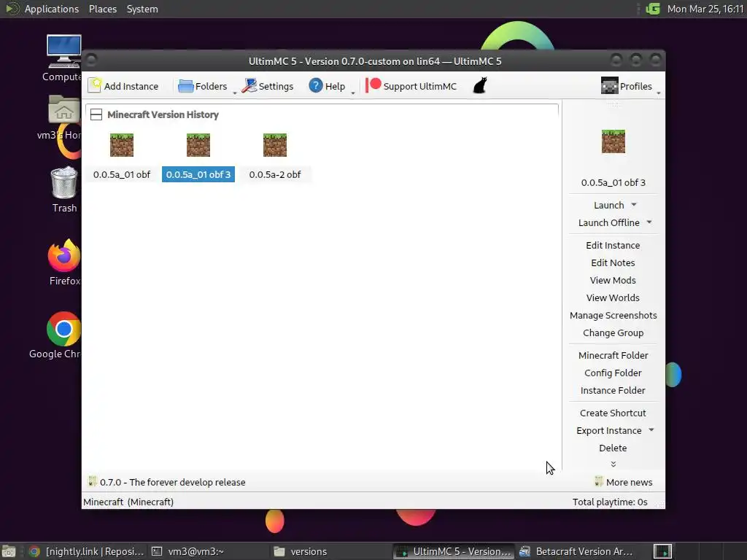
Task: Click Change Group
Action: coord(613,332)
